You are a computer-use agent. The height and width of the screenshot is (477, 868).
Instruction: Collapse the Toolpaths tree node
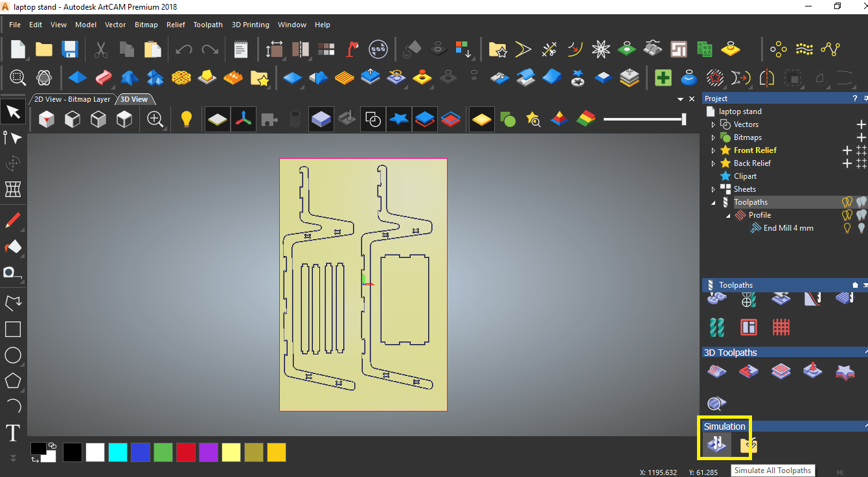pos(714,202)
